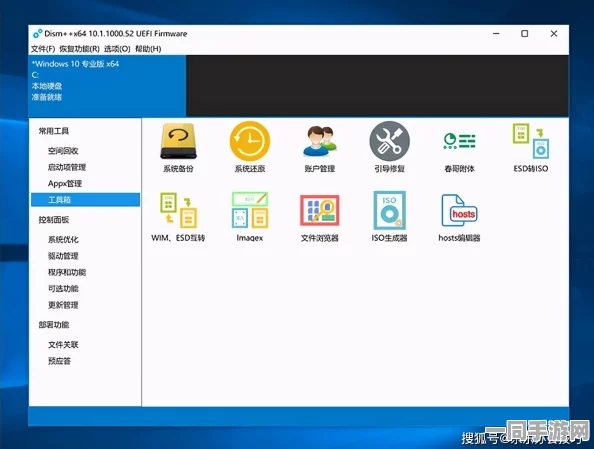Select the highlighted 工具箱 sidebar item
The width and height of the screenshot is (594, 449).
[86, 200]
